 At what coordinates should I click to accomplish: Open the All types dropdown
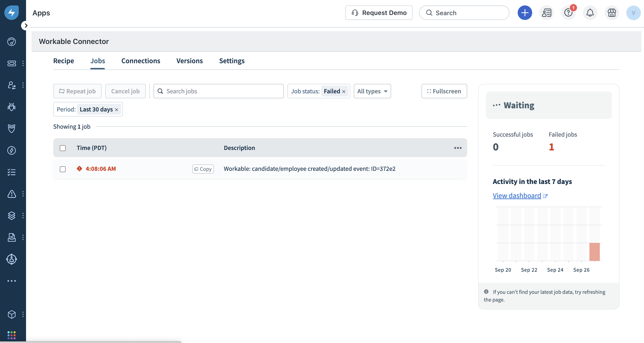click(x=372, y=91)
